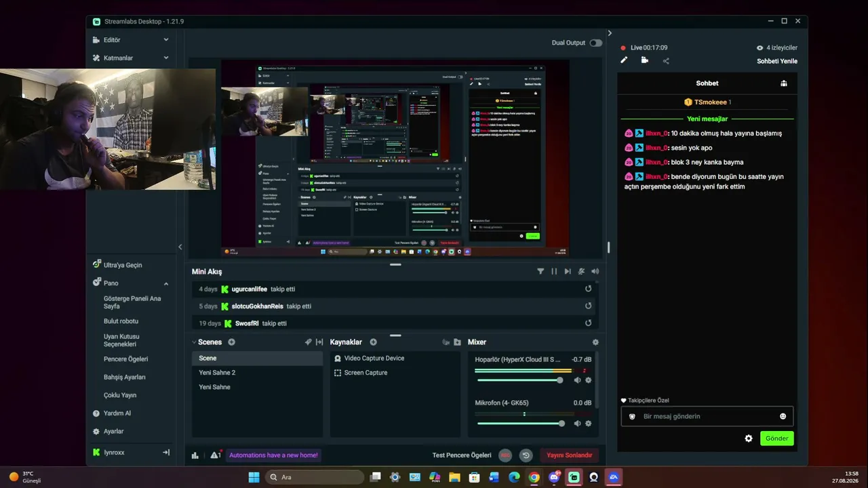868x488 pixels.
Task: Open the stream info edit pencil icon
Action: [x=624, y=60]
